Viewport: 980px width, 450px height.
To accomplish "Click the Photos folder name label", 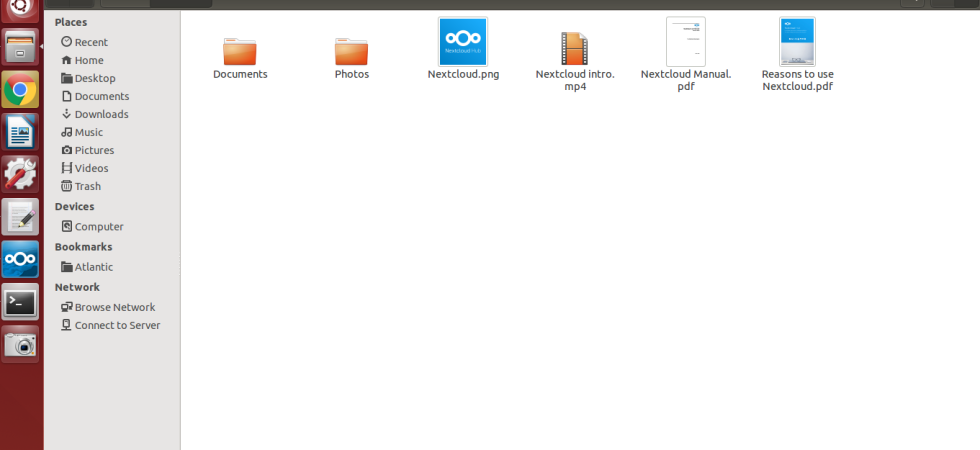I will pyautogui.click(x=352, y=74).
